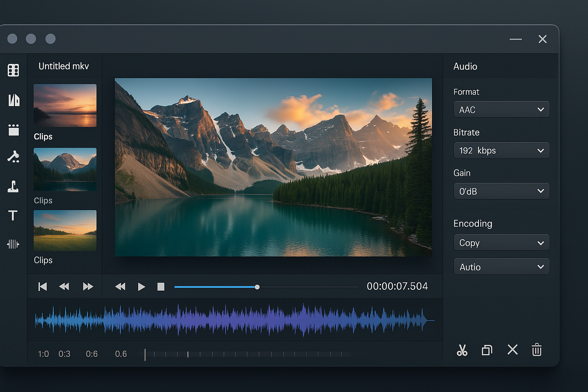Skip to the start of the clip

42,287
